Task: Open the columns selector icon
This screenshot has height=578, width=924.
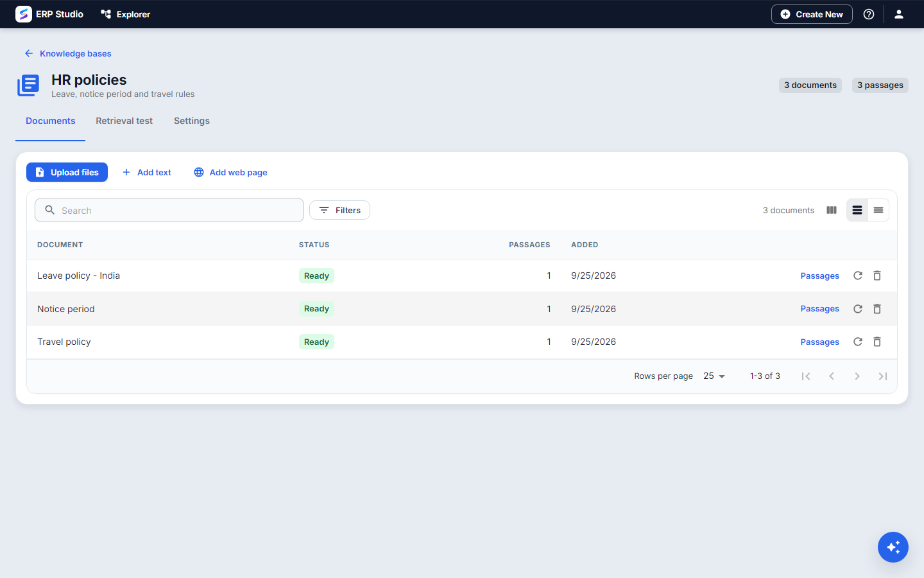Action: coord(832,210)
